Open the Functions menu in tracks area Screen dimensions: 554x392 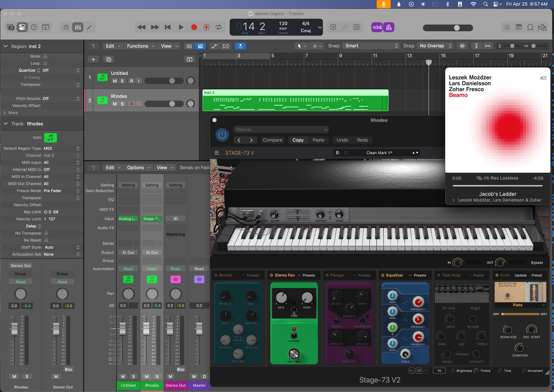tap(140, 46)
